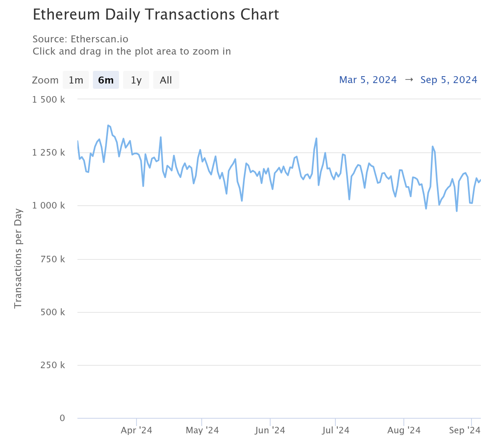Click the lowest dip near September

456,211
